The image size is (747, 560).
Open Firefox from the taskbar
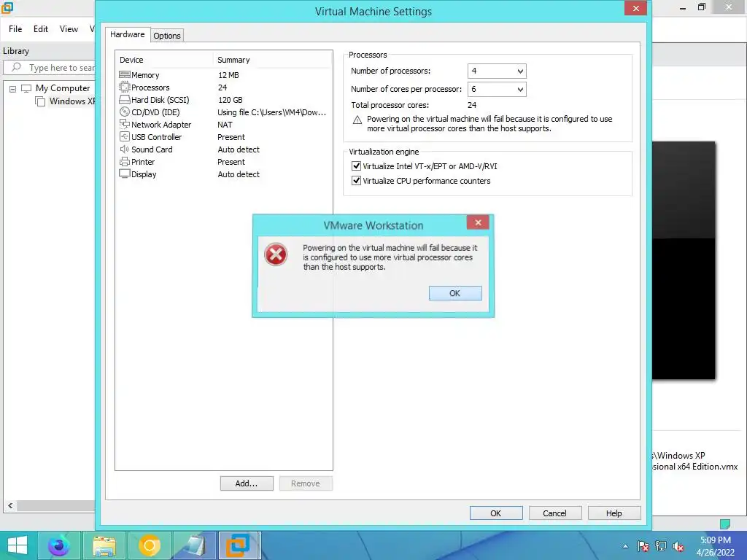pyautogui.click(x=58, y=545)
